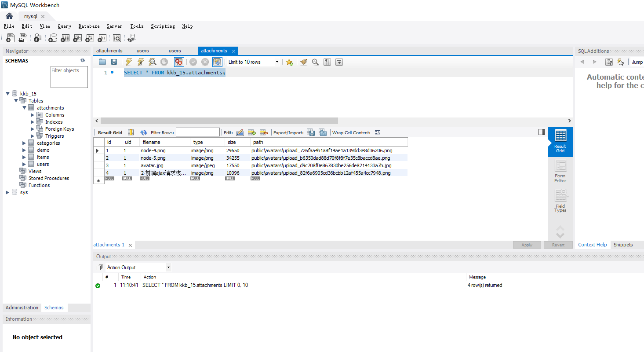
Task: Toggle stop-on-error execution button
Action: click(x=178, y=62)
